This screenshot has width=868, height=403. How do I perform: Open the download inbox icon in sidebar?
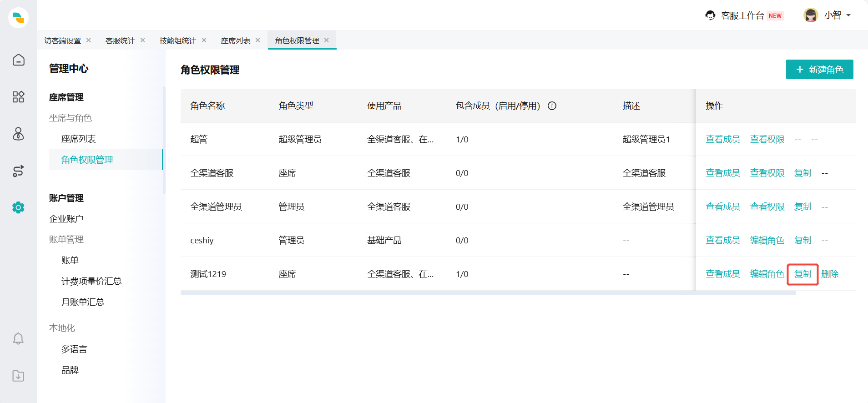[18, 376]
